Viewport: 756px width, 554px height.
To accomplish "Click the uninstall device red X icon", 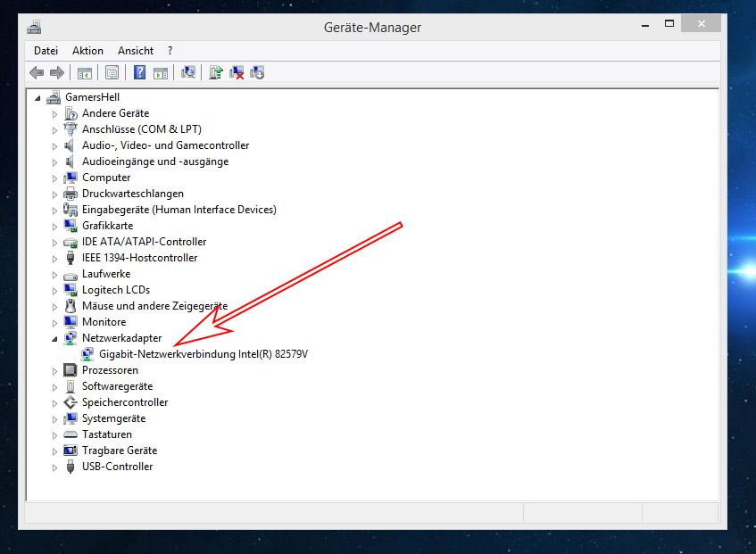I will click(237, 72).
